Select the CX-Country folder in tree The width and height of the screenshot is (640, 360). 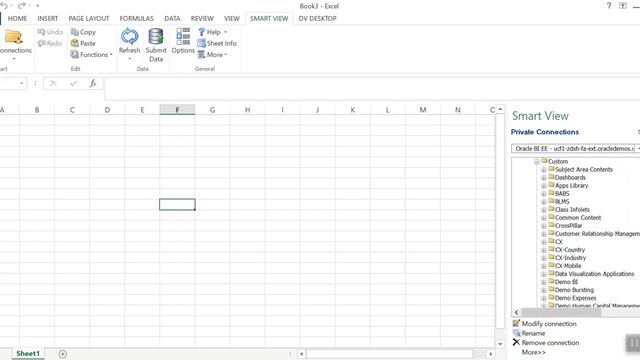(x=570, y=250)
